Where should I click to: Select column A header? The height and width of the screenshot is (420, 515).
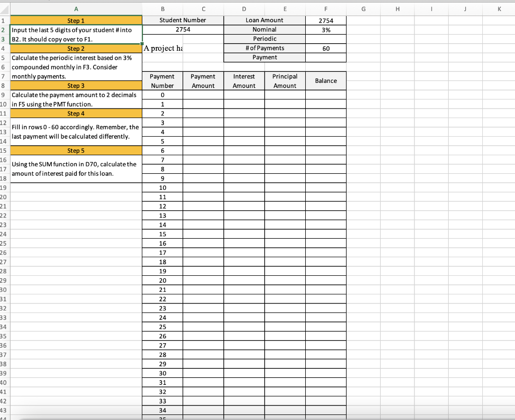click(x=76, y=9)
